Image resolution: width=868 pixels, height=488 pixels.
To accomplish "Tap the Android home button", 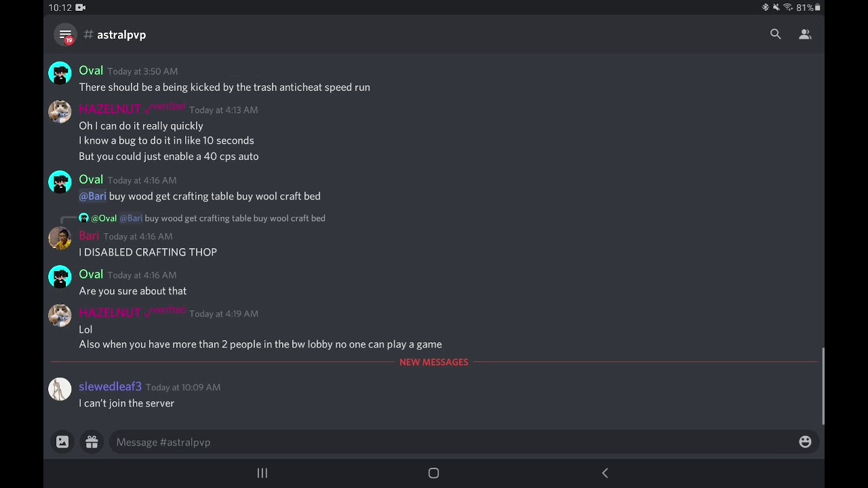I will point(433,473).
